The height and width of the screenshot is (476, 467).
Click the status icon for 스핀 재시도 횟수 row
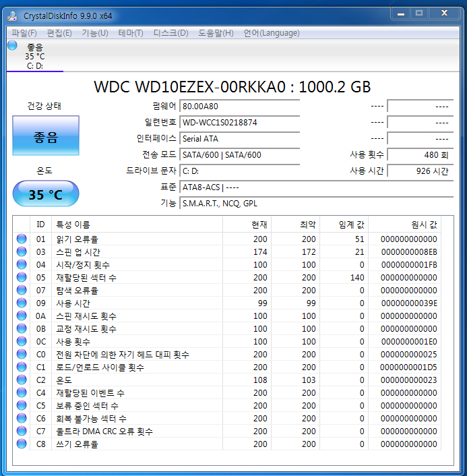click(x=22, y=316)
